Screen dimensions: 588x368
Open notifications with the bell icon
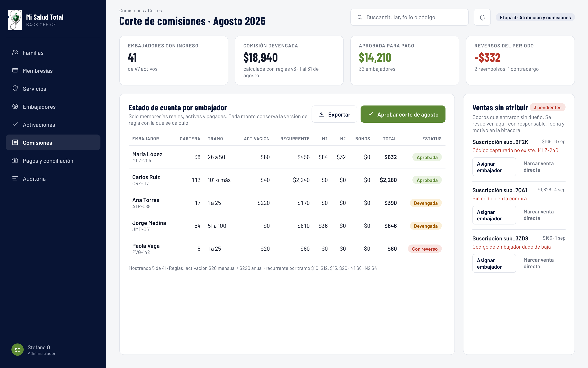click(482, 17)
